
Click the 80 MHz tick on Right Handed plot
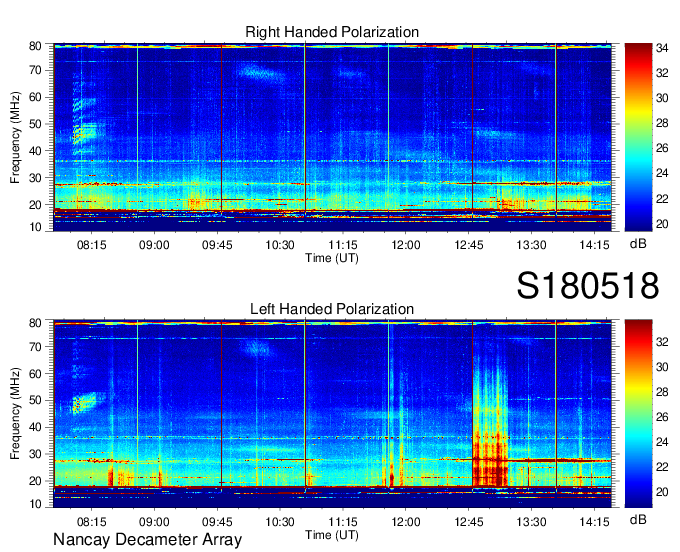(x=35, y=46)
